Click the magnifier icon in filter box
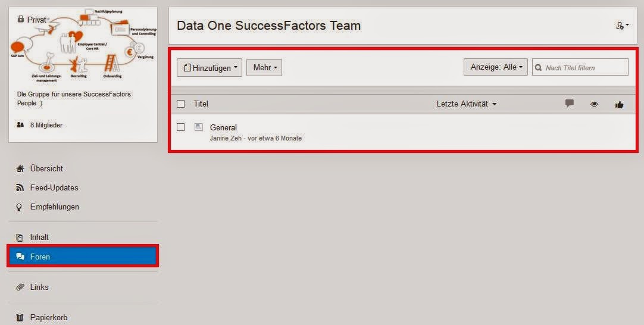The image size is (644, 325). point(539,68)
